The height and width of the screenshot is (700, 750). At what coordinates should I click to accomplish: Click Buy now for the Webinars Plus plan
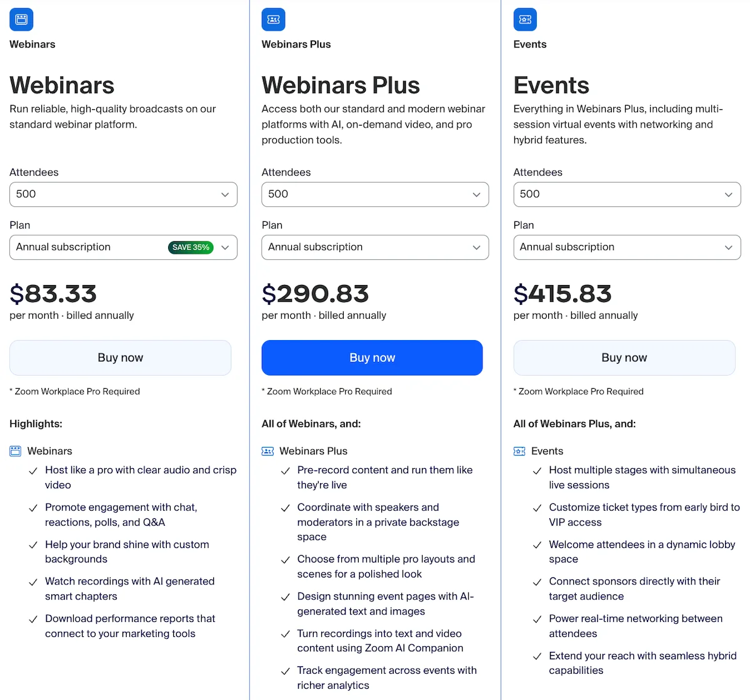[x=372, y=357]
